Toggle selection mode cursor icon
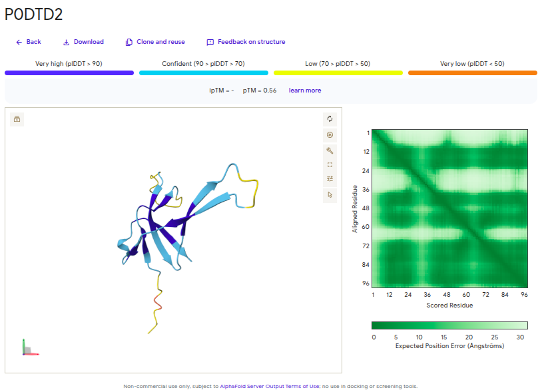Screen dimensions: 554x392 330,194
